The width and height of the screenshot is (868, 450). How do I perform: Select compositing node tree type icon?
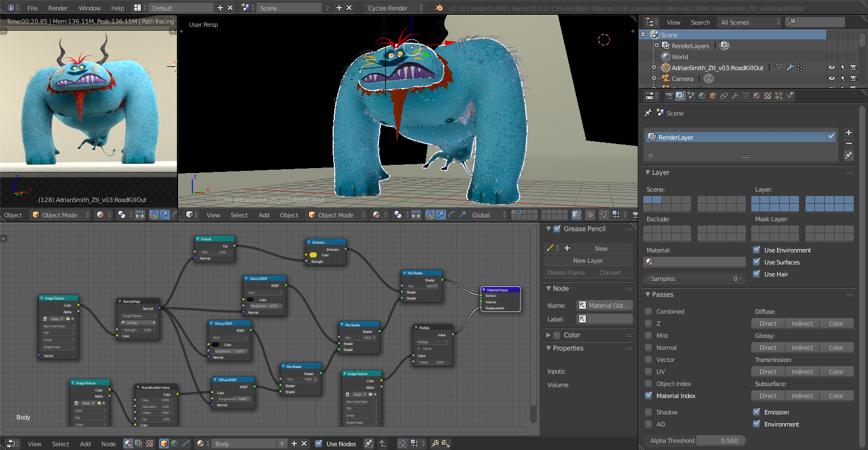coord(139,443)
